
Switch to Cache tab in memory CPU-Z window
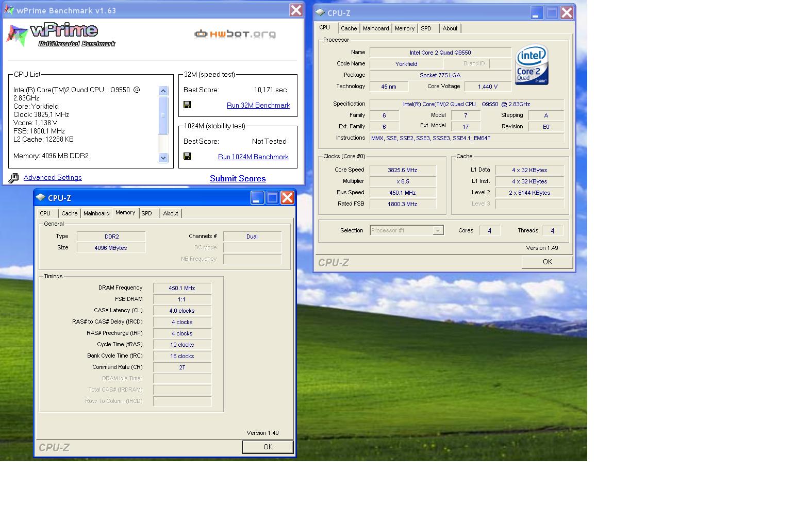70,213
